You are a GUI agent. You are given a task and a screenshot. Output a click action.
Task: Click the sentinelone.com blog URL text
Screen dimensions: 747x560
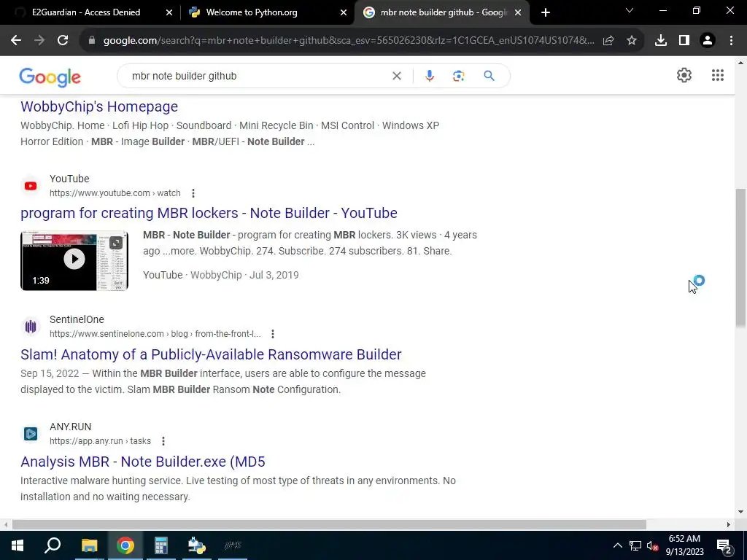155,334
